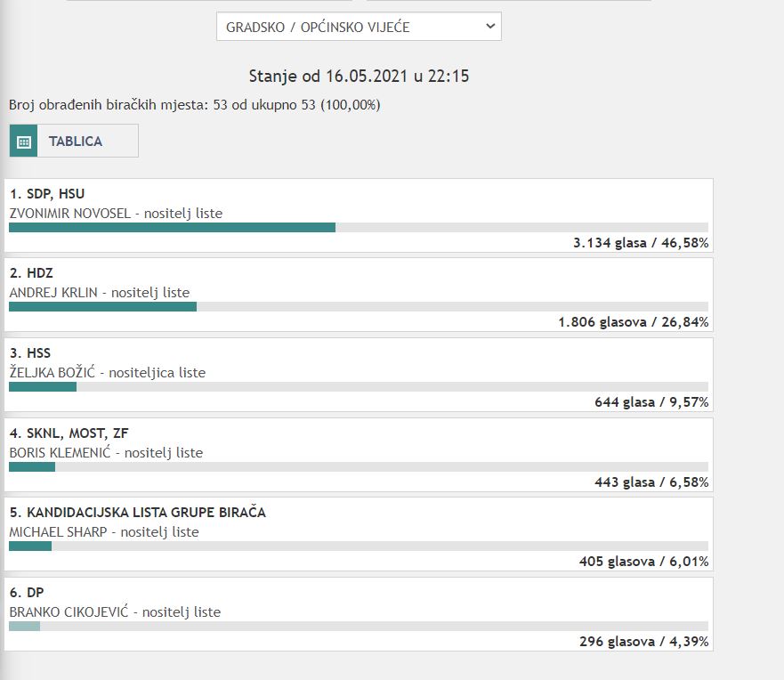Open the GRADSKO / OPĆINSKO VIJEĆE dropdown
The image size is (784, 680).
click(358, 27)
